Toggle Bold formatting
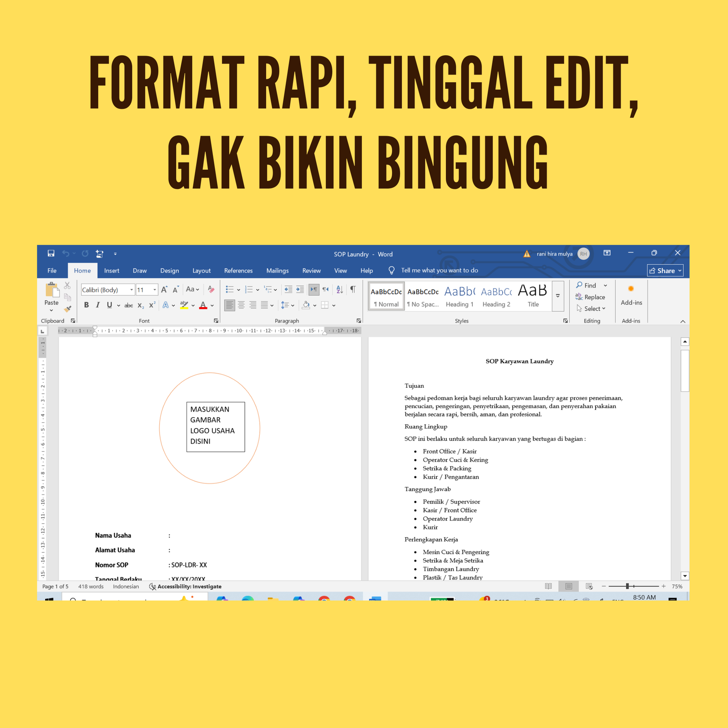The width and height of the screenshot is (728, 728). pos(86,305)
